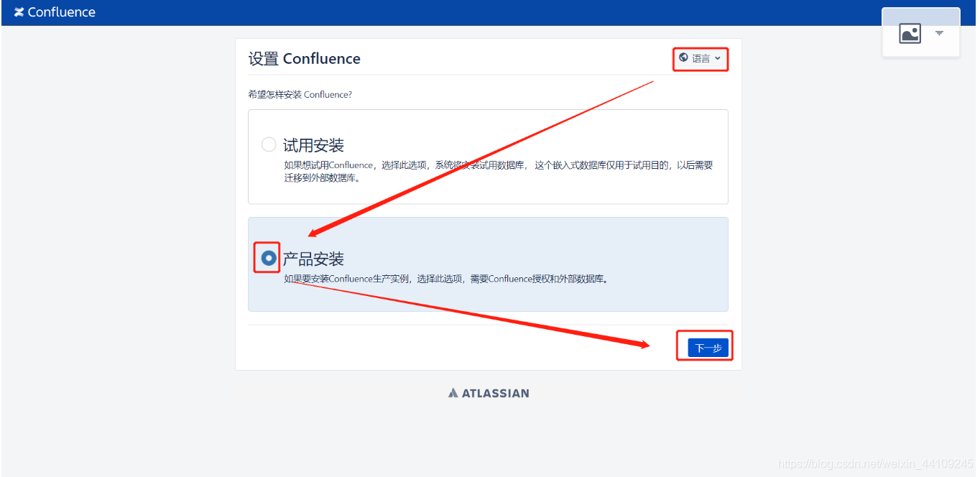This screenshot has height=477, width=980.
Task: Click the 产品安装 description starting 如果要安装Confluence生产实例
Action: 446,279
